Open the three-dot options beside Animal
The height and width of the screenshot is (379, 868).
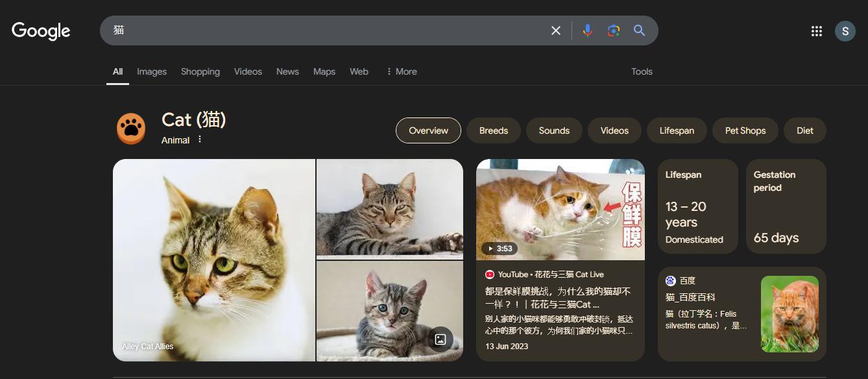[x=200, y=140]
